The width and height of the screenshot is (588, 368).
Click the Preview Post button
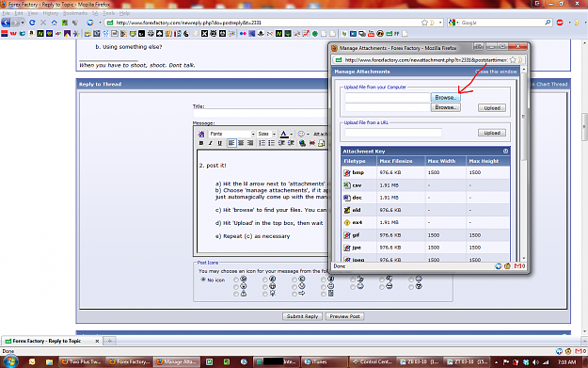coord(344,316)
